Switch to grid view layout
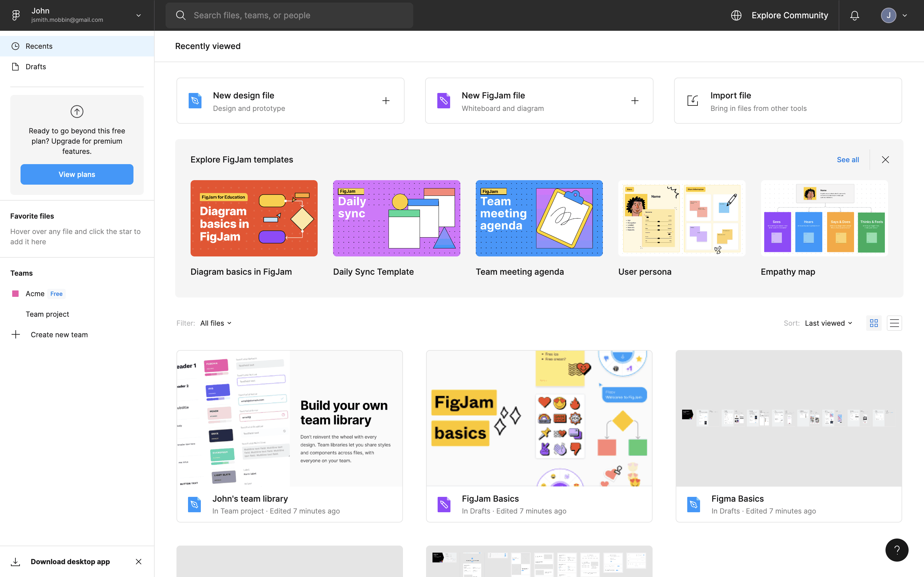This screenshot has height=577, width=924. (x=874, y=323)
